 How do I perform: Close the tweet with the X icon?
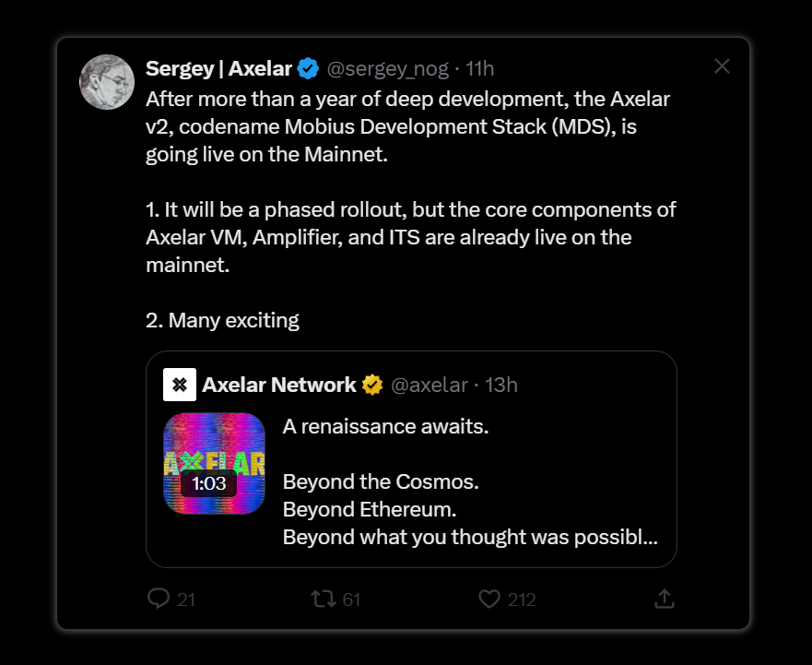click(722, 65)
